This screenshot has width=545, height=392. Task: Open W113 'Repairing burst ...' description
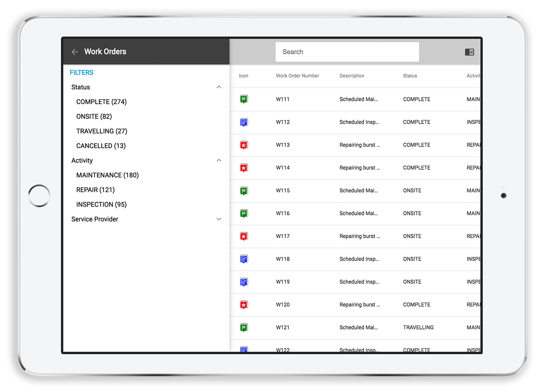pos(360,145)
